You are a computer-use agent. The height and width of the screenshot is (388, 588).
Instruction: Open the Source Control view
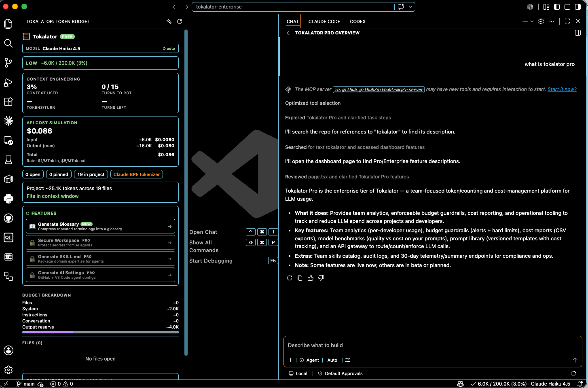(8, 63)
